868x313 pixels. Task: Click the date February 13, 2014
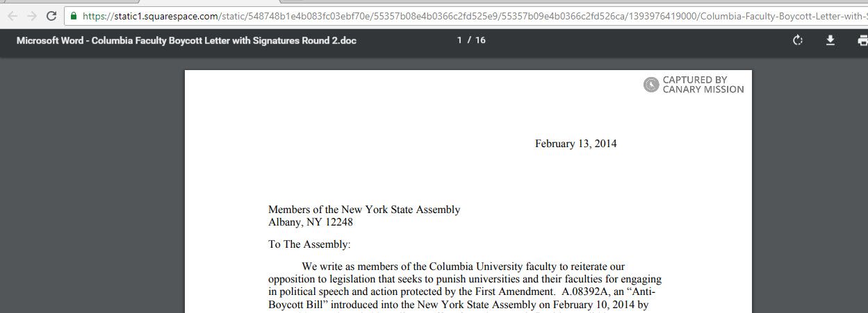(575, 144)
